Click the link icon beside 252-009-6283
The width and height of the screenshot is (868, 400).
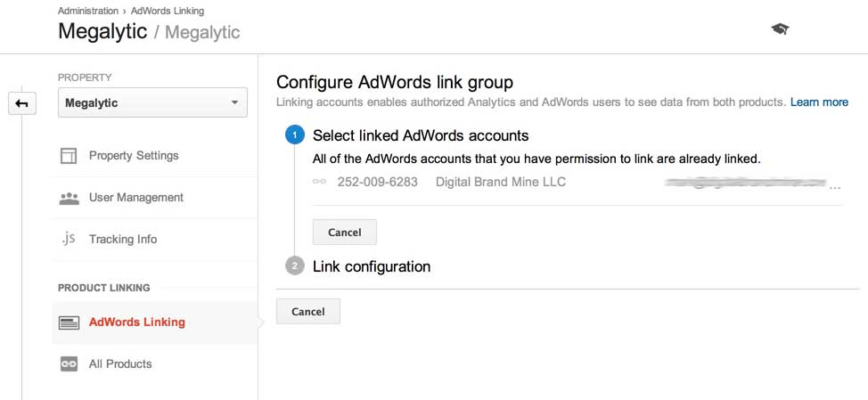pyautogui.click(x=320, y=183)
